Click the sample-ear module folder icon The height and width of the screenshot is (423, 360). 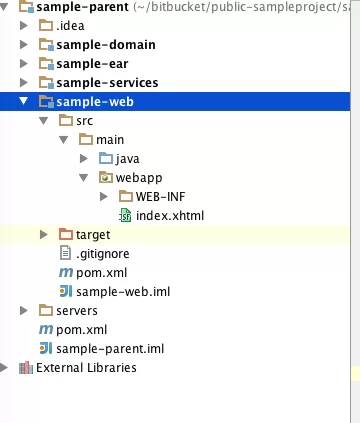point(46,64)
